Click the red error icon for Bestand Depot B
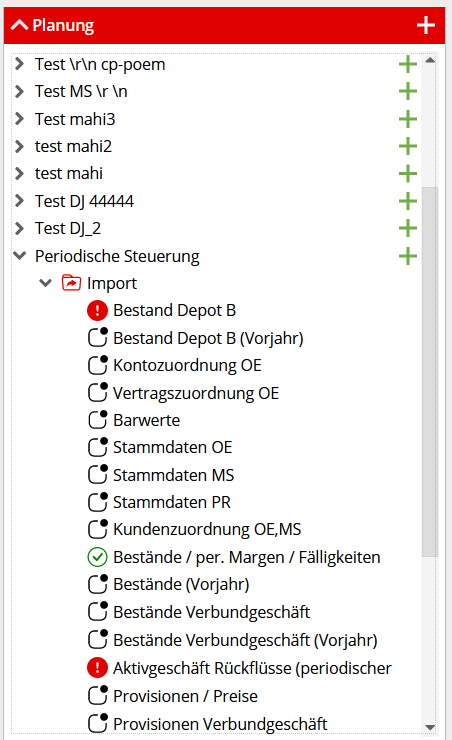 [98, 311]
